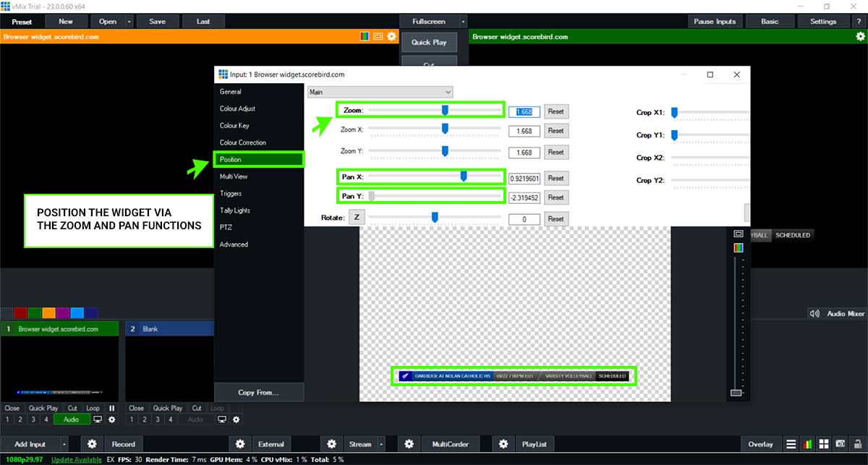This screenshot has width=868, height=465.
Task: Click the Crop X1 slider handle
Action: pyautogui.click(x=674, y=113)
